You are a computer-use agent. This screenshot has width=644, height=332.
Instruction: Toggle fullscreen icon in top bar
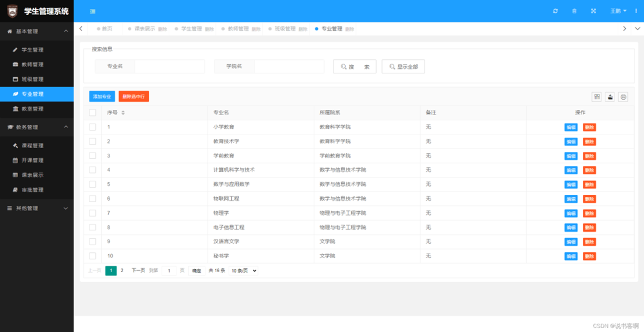click(x=593, y=11)
